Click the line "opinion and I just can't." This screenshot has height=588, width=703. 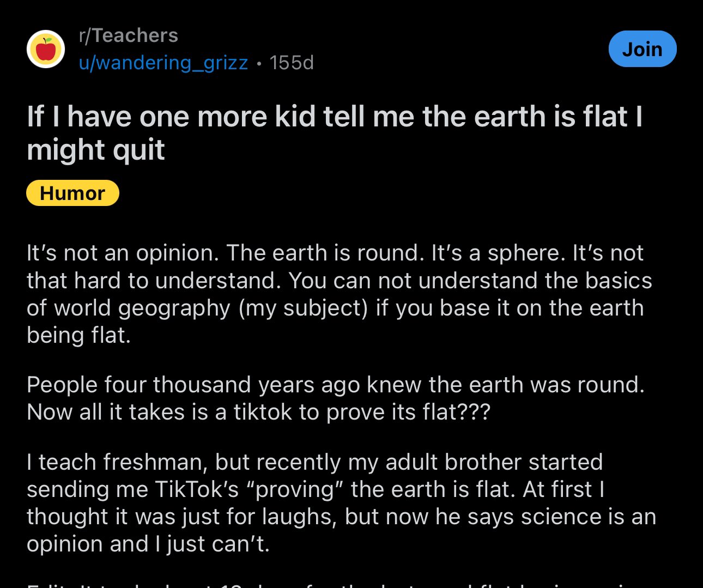(x=148, y=544)
